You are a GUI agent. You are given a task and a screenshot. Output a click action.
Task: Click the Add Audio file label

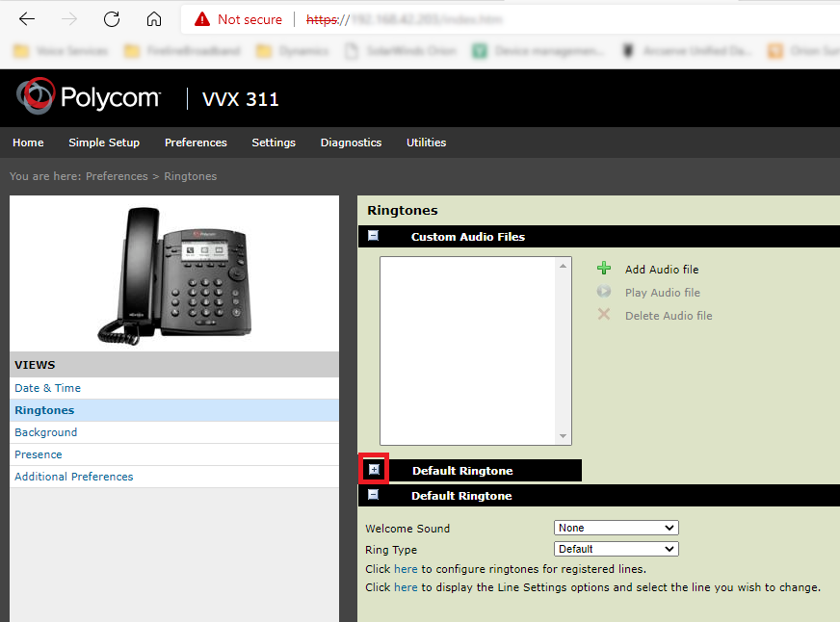pyautogui.click(x=662, y=270)
